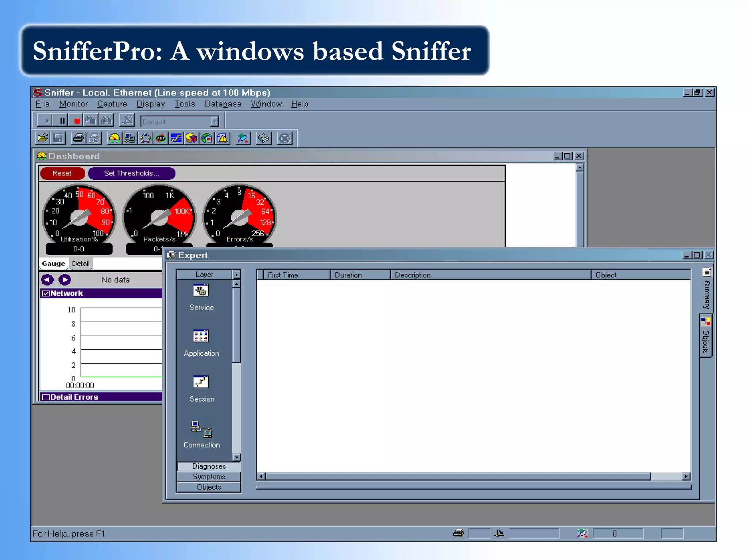Open the Dashboard gauge toolbar icon

coord(115,139)
